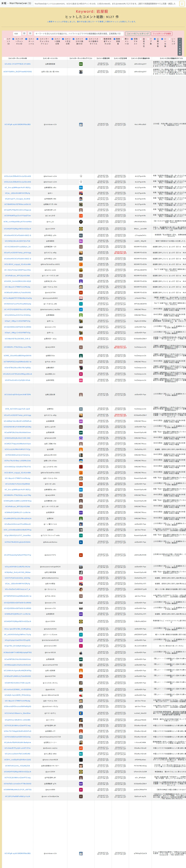The height and width of the screenshot is (868, 186).
Task: Click the コメント投稿日時 column header
Action: (x=103, y=58)
